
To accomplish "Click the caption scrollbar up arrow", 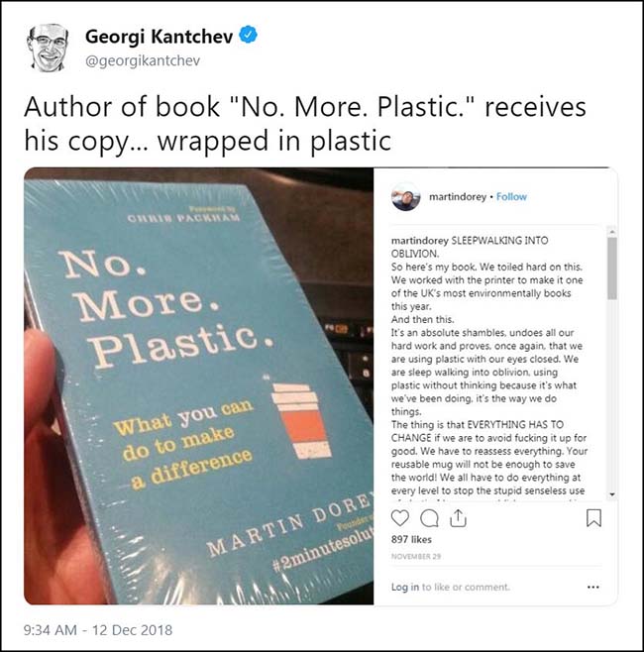I will click(x=611, y=231).
